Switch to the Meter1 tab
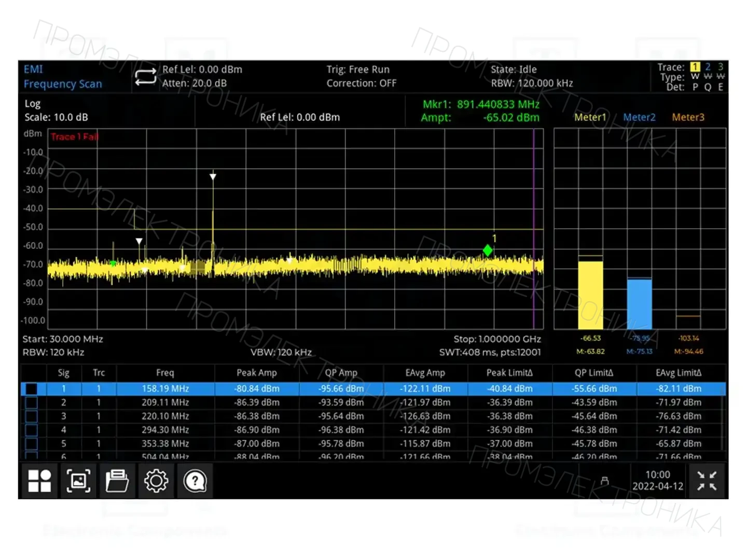The image size is (747, 560). tap(590, 117)
